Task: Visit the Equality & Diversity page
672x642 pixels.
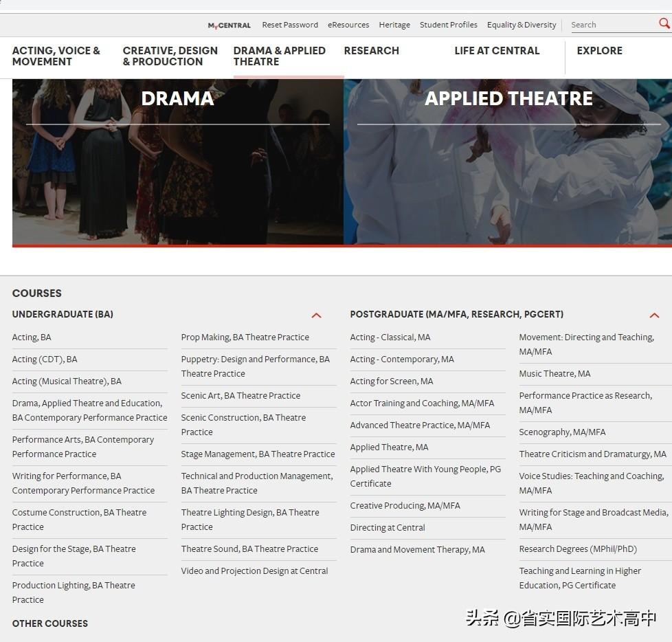Action: [522, 25]
